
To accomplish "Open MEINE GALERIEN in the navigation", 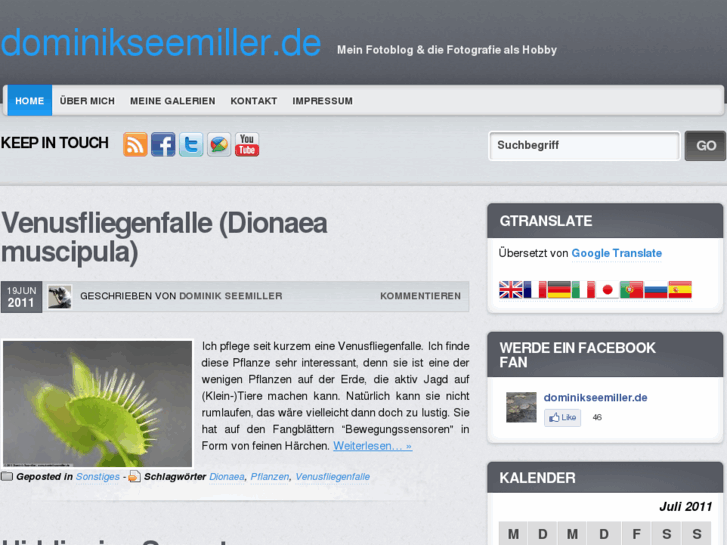I will (172, 101).
